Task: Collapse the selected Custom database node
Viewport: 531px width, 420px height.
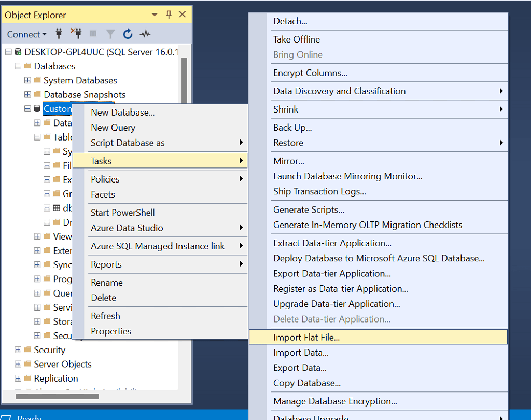Action: (27, 109)
